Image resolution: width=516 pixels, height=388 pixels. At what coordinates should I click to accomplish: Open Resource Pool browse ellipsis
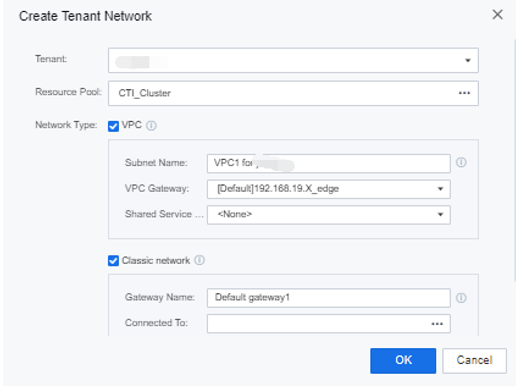464,93
